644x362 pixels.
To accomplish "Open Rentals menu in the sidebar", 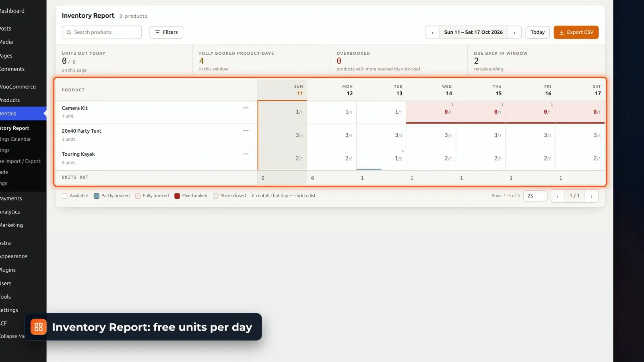I will tap(23, 113).
